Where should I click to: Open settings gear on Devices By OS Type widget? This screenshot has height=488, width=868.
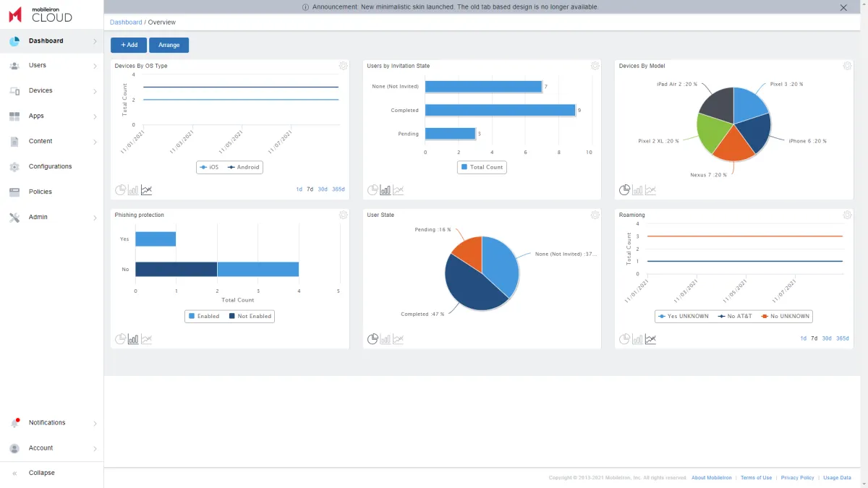click(x=343, y=66)
